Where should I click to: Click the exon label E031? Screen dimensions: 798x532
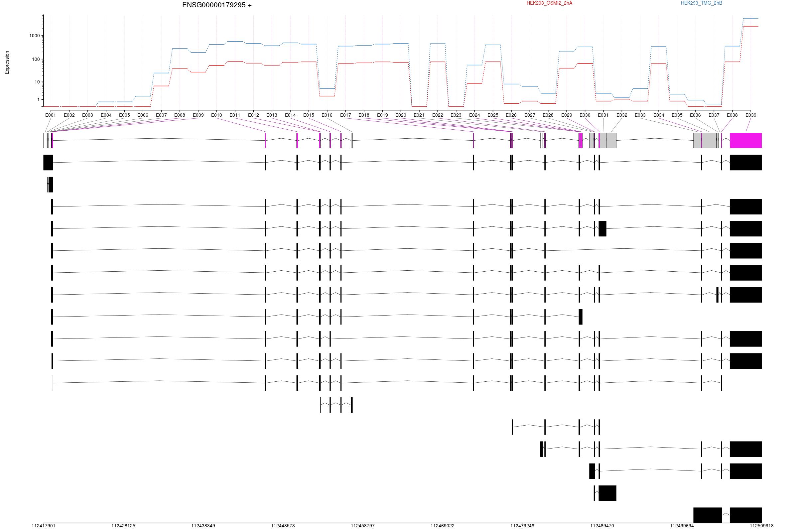click(x=603, y=115)
